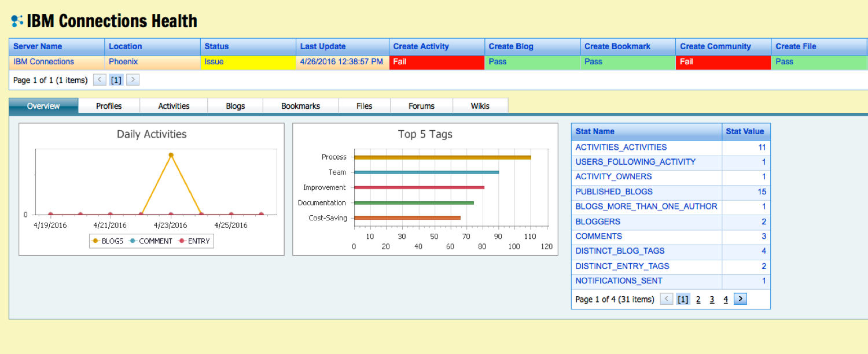
Task: Click Pass cell under Create Bookmark
Action: [628, 62]
